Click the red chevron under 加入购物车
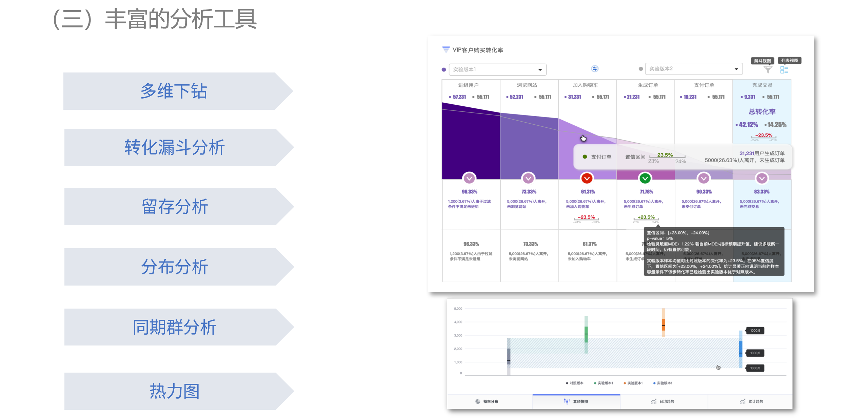 tap(587, 178)
